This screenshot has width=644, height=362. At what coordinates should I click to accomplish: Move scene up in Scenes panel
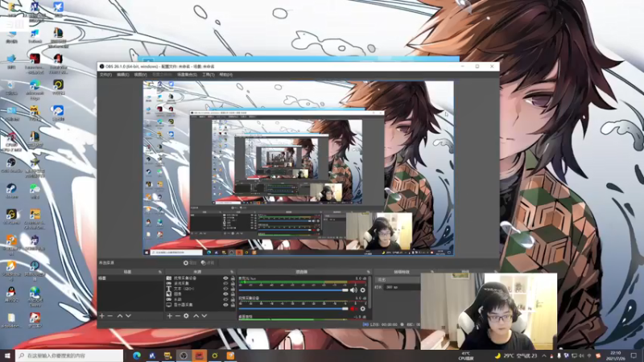120,316
